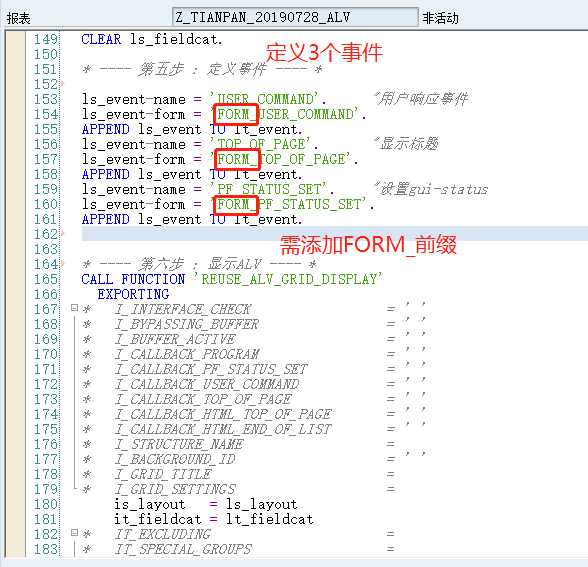Viewport: 588px width, 567px height.
Task: Click 'I_BYPASSING_BUFFER' commented parameter
Action: 186,324
